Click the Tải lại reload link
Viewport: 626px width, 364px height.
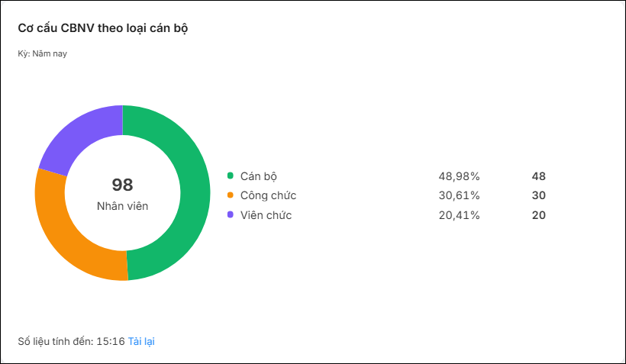[x=141, y=342]
